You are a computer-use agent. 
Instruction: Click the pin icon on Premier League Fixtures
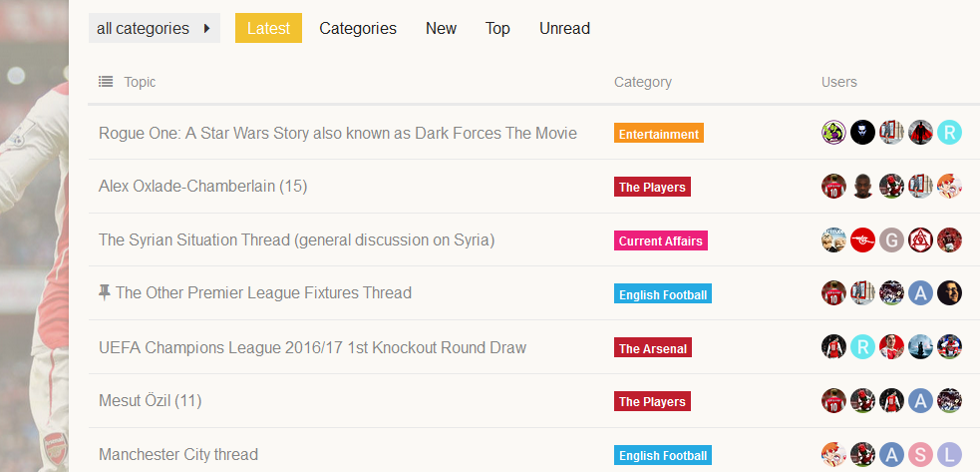point(105,292)
